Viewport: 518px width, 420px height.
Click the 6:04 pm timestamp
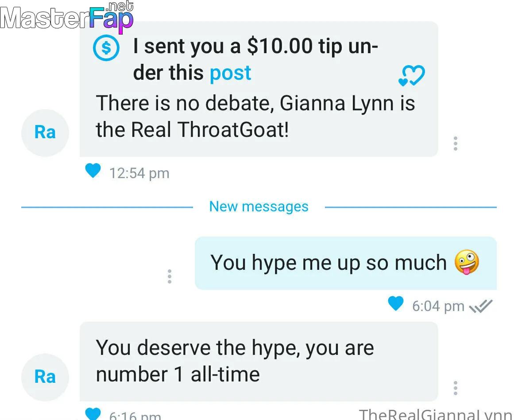[438, 306]
